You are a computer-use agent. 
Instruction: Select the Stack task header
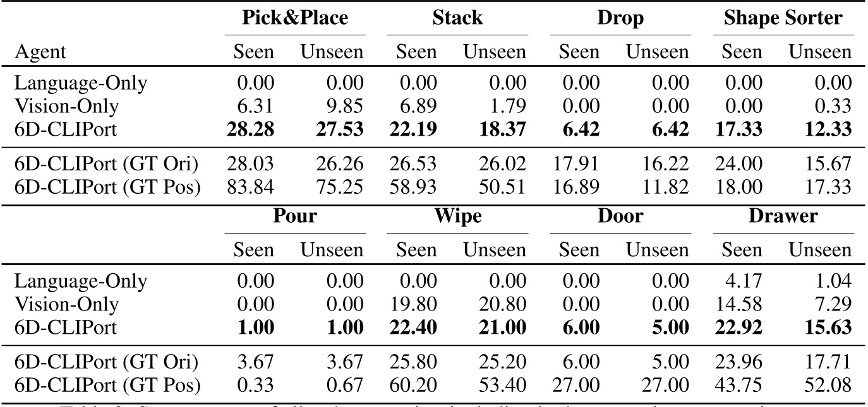click(457, 18)
